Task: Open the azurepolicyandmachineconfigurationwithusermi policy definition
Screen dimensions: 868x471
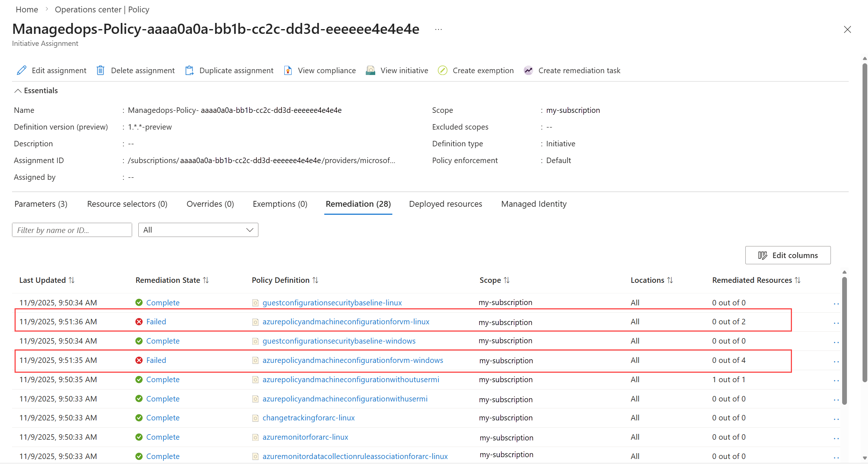Action: tap(345, 399)
